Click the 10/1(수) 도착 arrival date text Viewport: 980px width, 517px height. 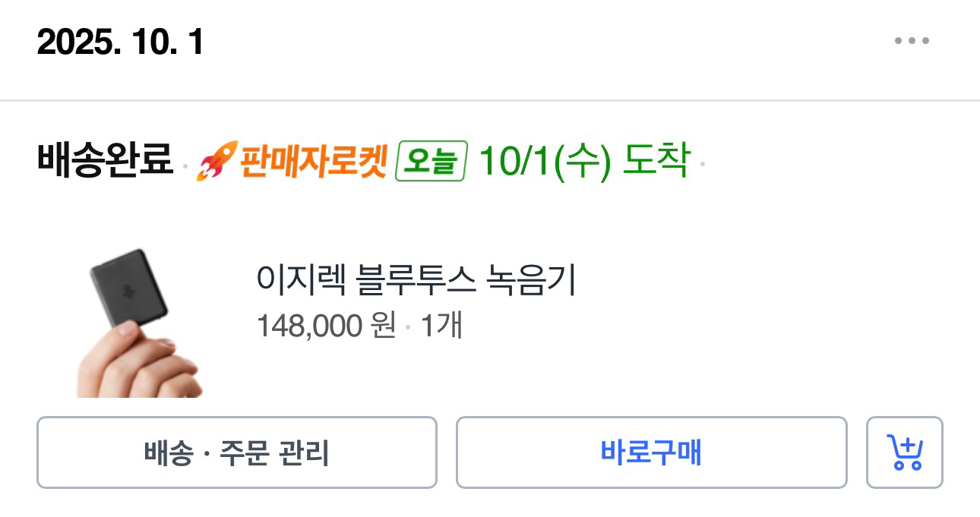pos(585,159)
